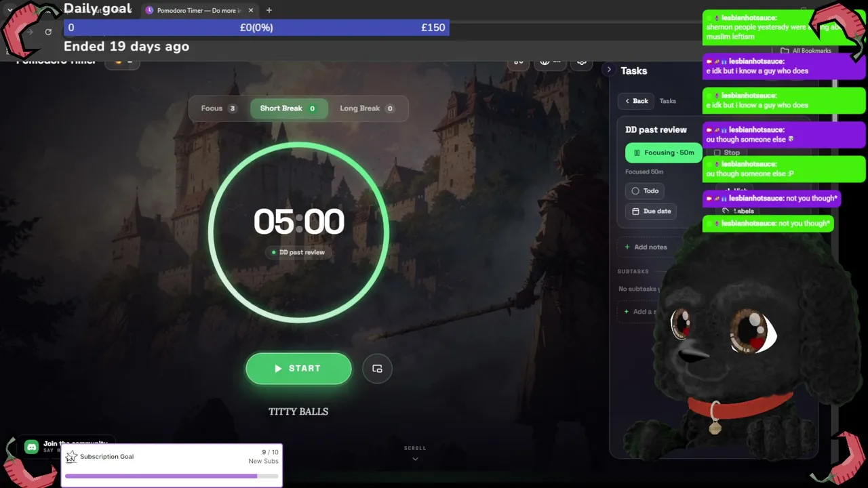Collapse the Tasks side panel
Viewport: 868px width, 488px height.
point(609,69)
